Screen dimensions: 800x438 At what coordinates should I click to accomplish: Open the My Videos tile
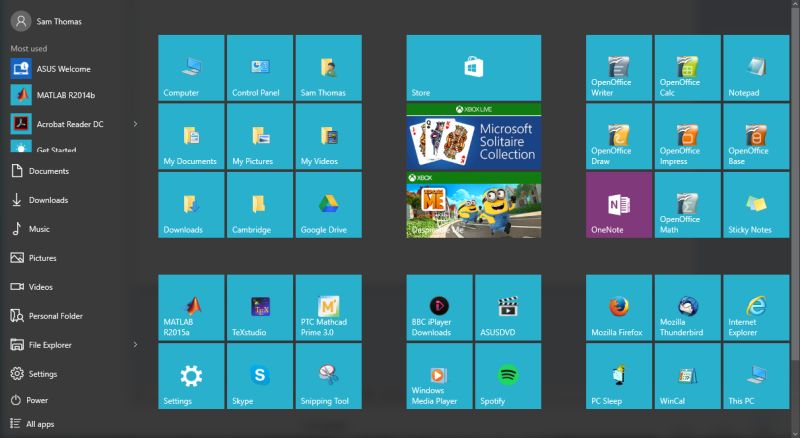point(329,136)
